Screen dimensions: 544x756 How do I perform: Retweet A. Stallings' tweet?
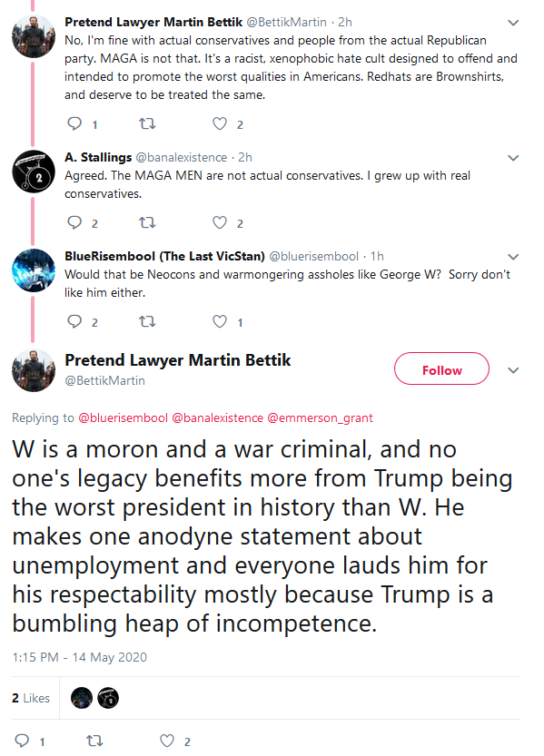click(147, 222)
